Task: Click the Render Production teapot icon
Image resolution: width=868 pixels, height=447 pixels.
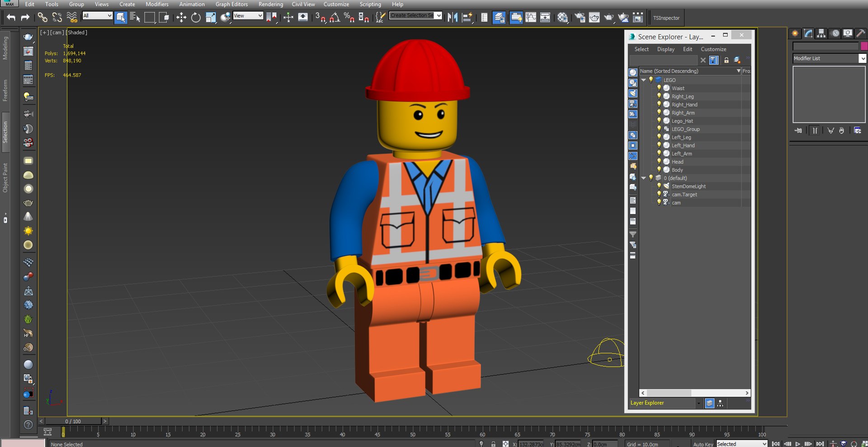Action: 609,18
